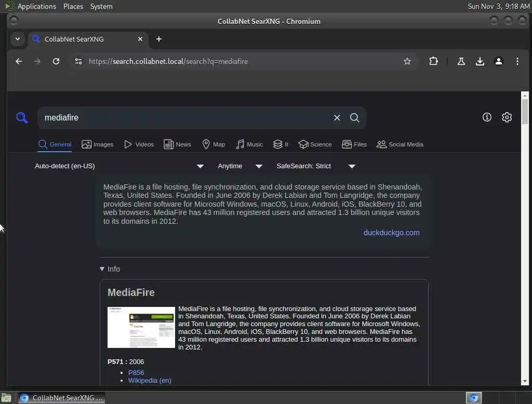The width and height of the screenshot is (532, 404).
Task: Switch to the General category
Action: (x=55, y=144)
